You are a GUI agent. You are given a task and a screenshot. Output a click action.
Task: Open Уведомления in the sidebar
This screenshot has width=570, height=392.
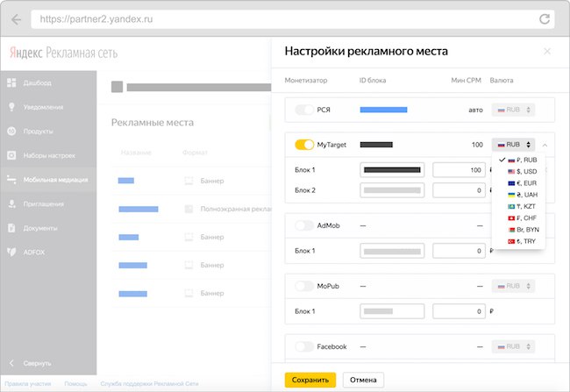click(48, 107)
